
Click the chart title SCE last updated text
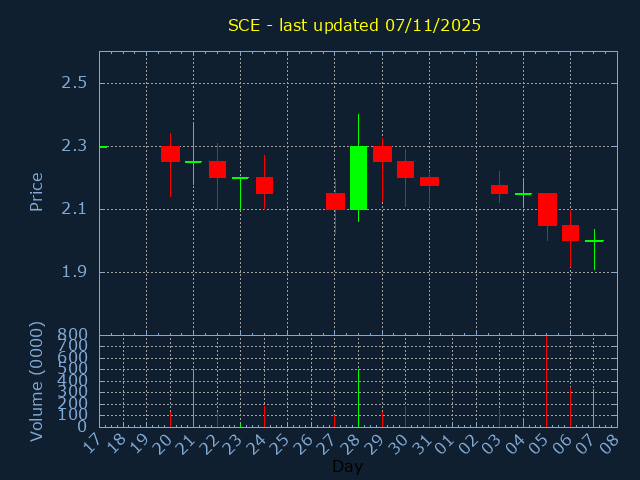click(x=354, y=25)
